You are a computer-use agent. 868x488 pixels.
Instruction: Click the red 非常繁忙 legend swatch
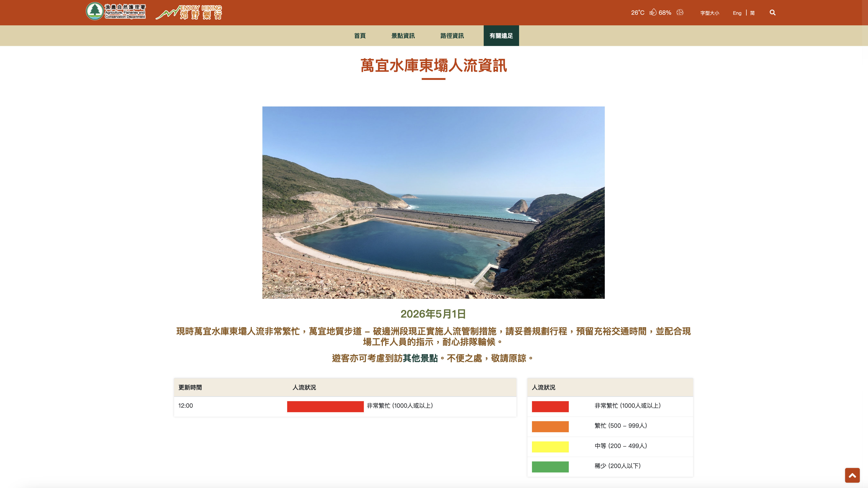pyautogui.click(x=550, y=406)
